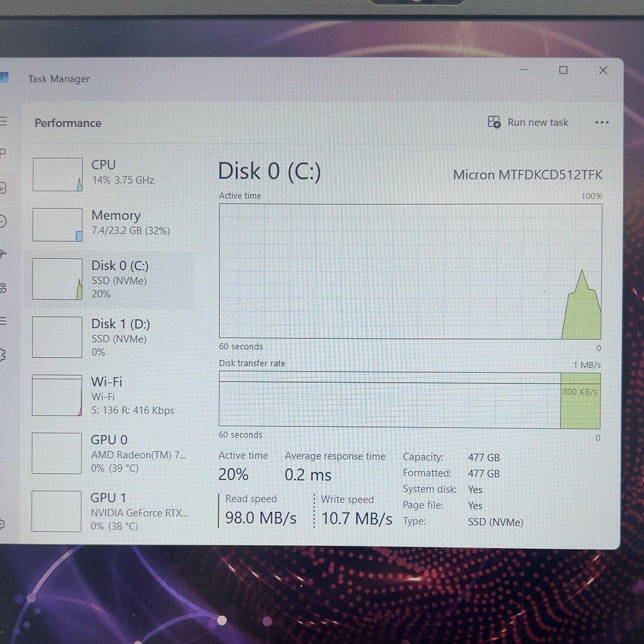Click the Write speed 10.7 MB/s value
The image size is (644, 644).
point(356,519)
